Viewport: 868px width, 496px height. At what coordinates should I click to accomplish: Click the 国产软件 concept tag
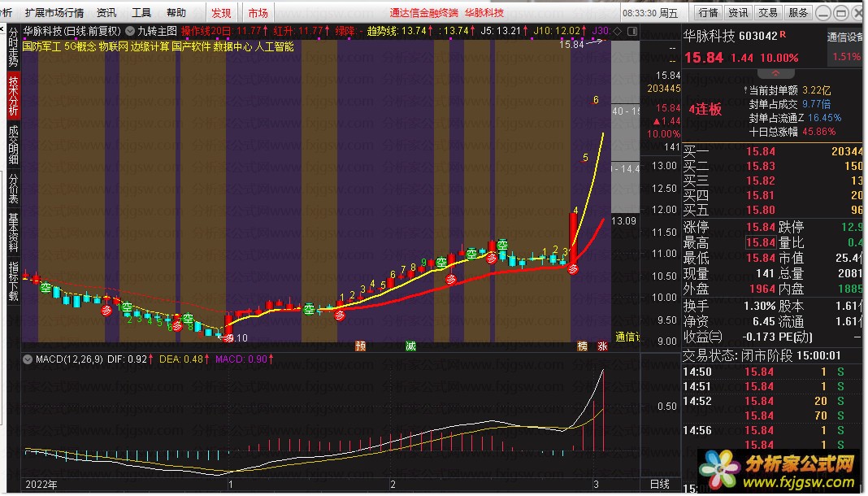pos(191,46)
